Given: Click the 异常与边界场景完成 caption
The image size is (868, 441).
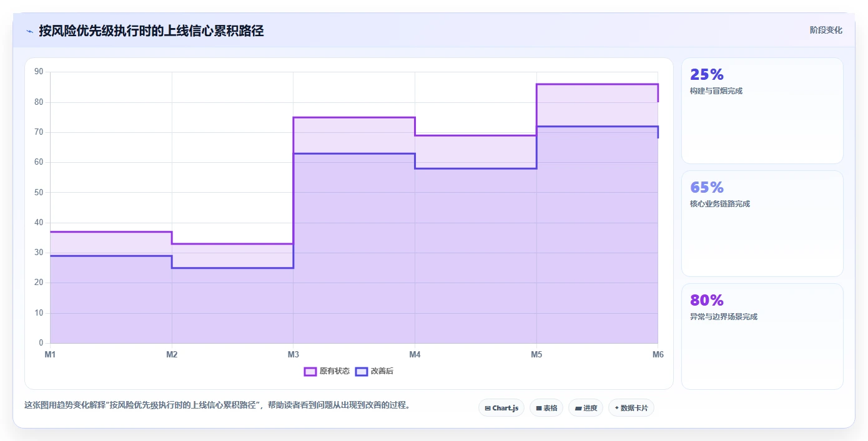Looking at the screenshot, I should tap(724, 317).
